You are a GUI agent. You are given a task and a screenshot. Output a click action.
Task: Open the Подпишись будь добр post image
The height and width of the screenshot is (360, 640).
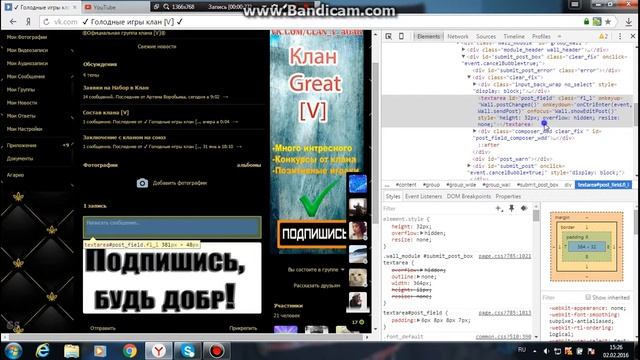(x=172, y=278)
